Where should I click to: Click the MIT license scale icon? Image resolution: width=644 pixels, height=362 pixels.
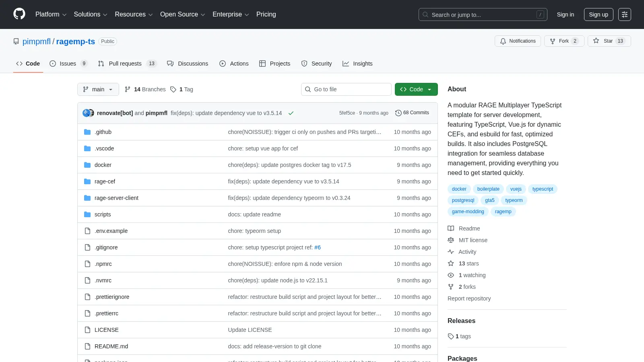click(451, 240)
